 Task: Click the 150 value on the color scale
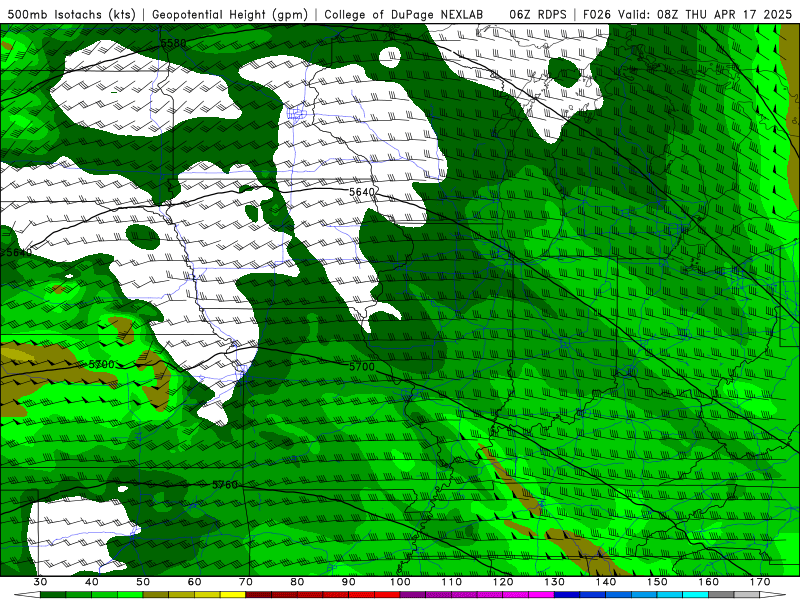658,582
